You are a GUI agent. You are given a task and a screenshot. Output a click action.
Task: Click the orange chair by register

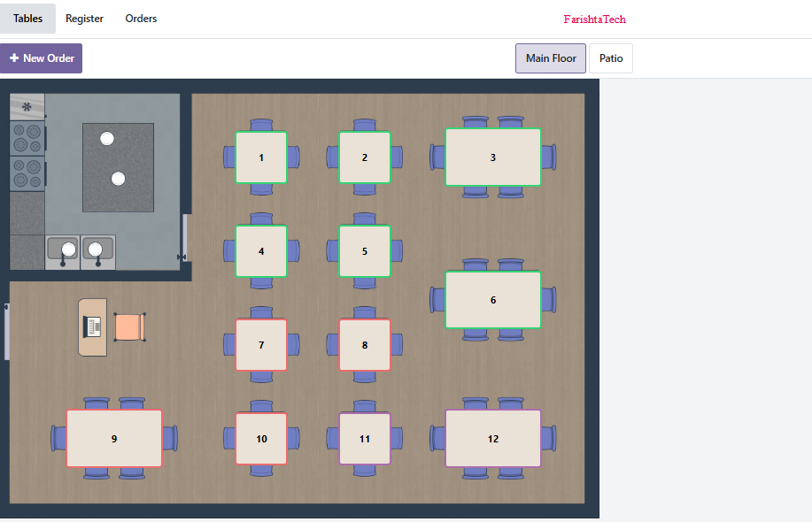coord(128,326)
